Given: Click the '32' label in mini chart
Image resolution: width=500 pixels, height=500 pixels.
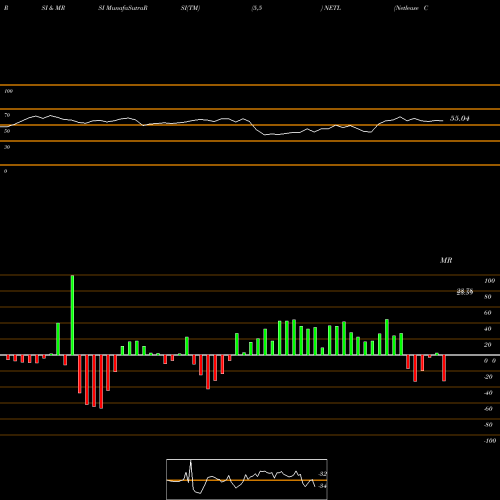Looking at the screenshot, I should [x=322, y=474].
